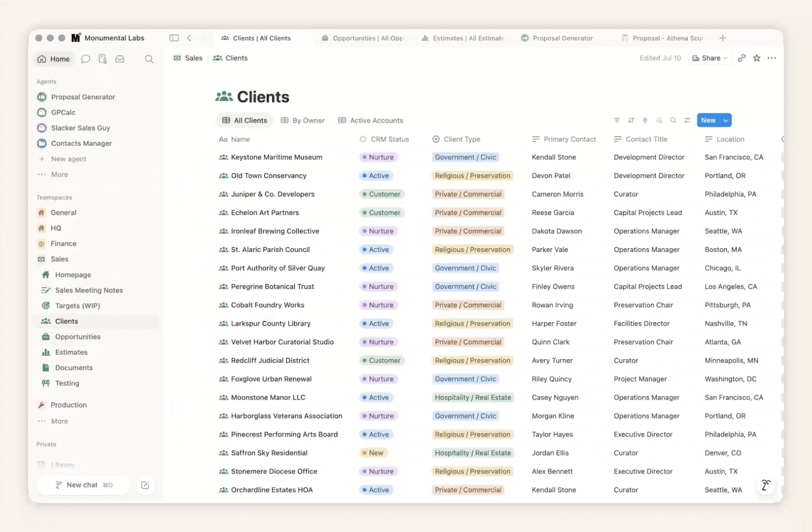Open the sort arrows icon
The height and width of the screenshot is (532, 812).
pyautogui.click(x=631, y=120)
